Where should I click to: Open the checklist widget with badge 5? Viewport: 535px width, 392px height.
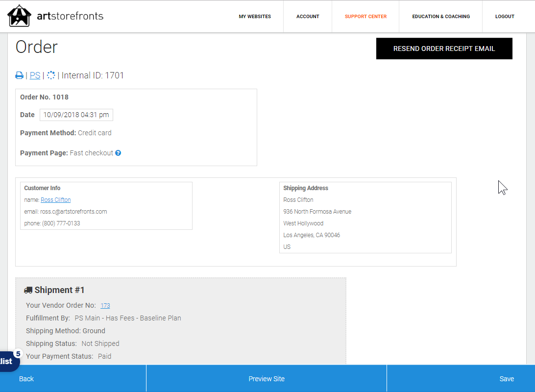9,361
